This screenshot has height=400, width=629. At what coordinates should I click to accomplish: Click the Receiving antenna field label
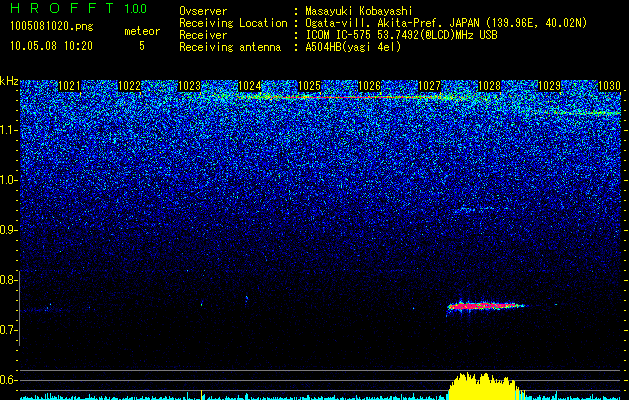[x=230, y=47]
